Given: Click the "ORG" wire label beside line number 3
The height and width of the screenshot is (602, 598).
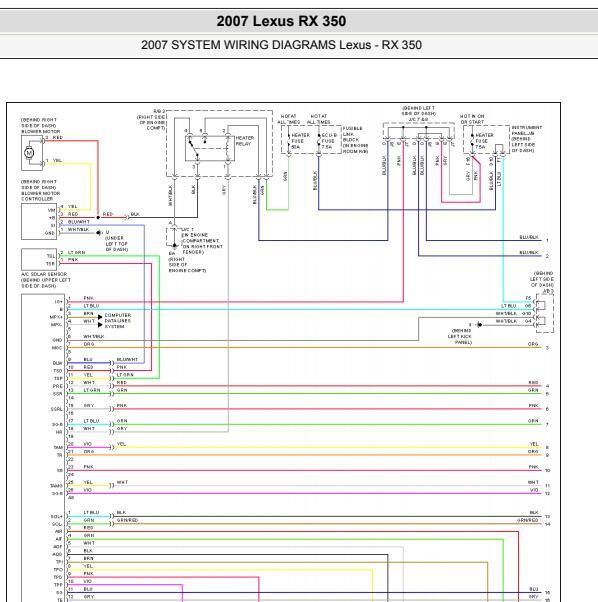Looking at the screenshot, I should coord(533,344).
